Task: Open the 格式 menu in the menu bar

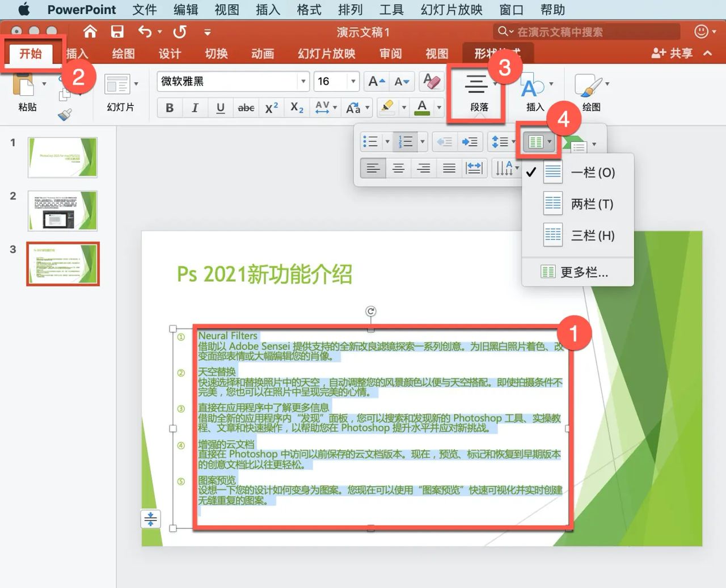Action: (309, 10)
